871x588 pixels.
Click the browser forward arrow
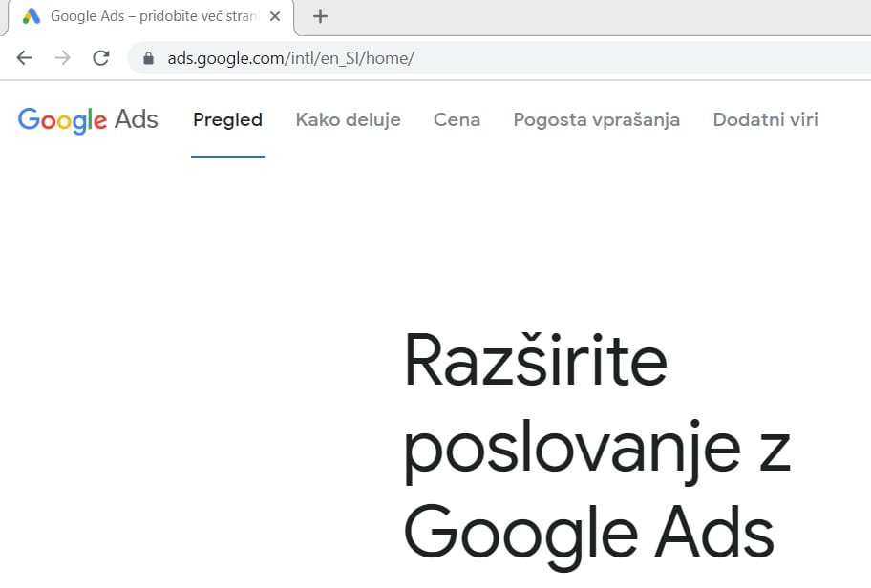(62, 58)
